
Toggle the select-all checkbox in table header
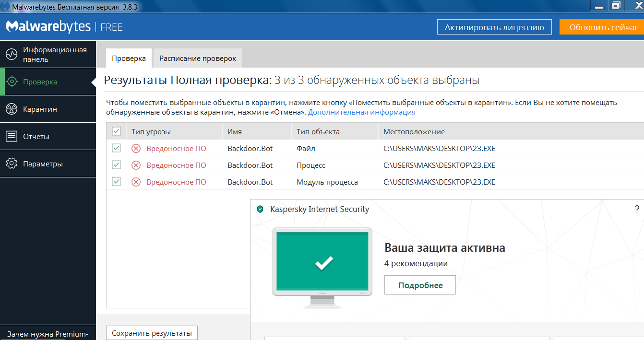coord(116,131)
